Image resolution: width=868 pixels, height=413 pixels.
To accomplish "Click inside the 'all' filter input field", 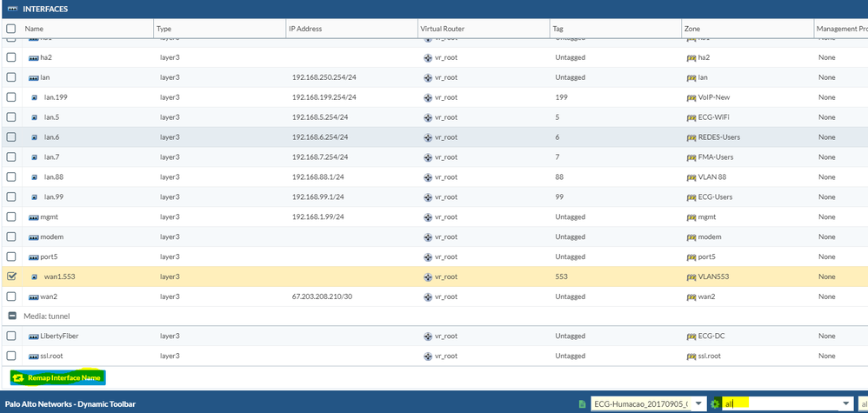I will tap(780, 404).
